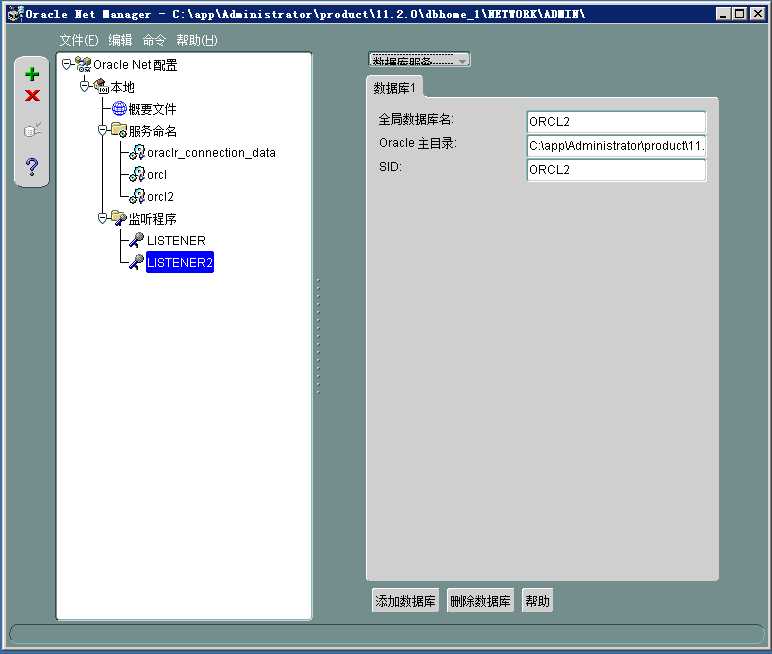The width and height of the screenshot is (772, 654).
Task: Click the orcl service icon
Action: tap(137, 174)
